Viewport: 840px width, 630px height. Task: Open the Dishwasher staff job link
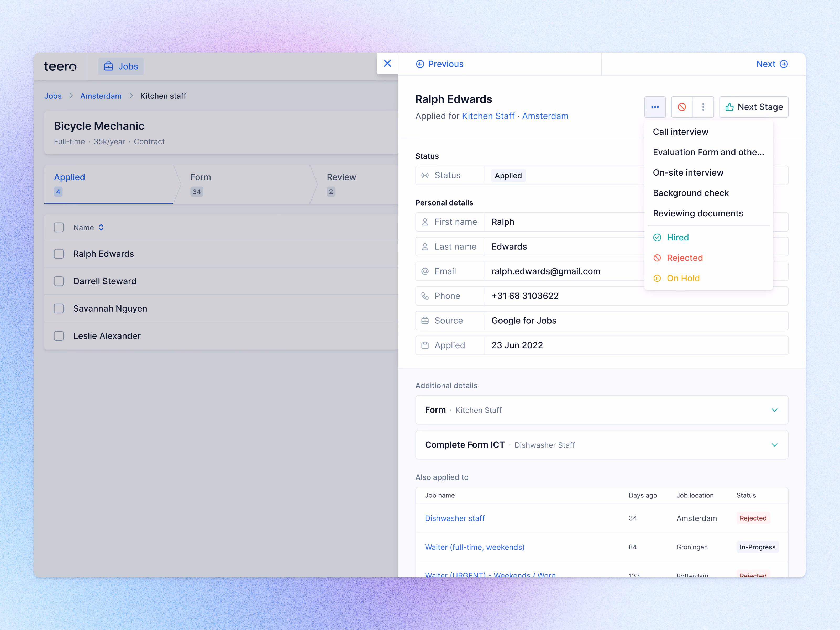455,518
